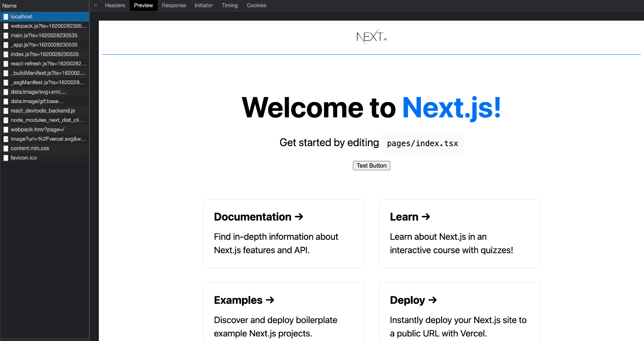Click the pages/index.tsx code text
This screenshot has height=341, width=644.
pyautogui.click(x=423, y=143)
